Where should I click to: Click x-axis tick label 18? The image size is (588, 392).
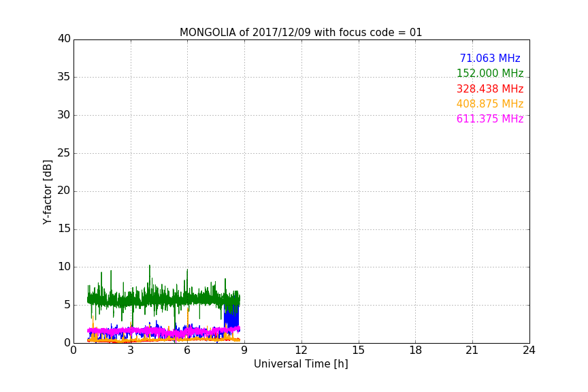[x=416, y=350]
